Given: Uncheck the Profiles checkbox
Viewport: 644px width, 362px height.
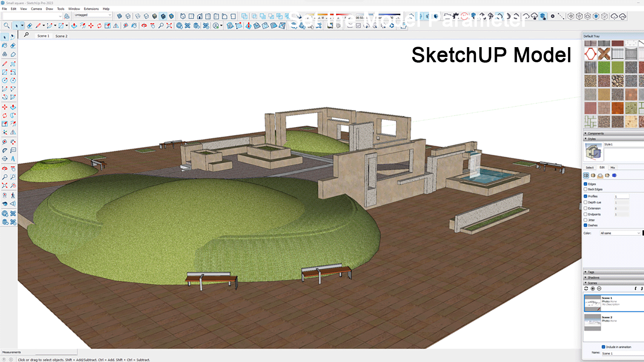Looking at the screenshot, I should [x=586, y=196].
